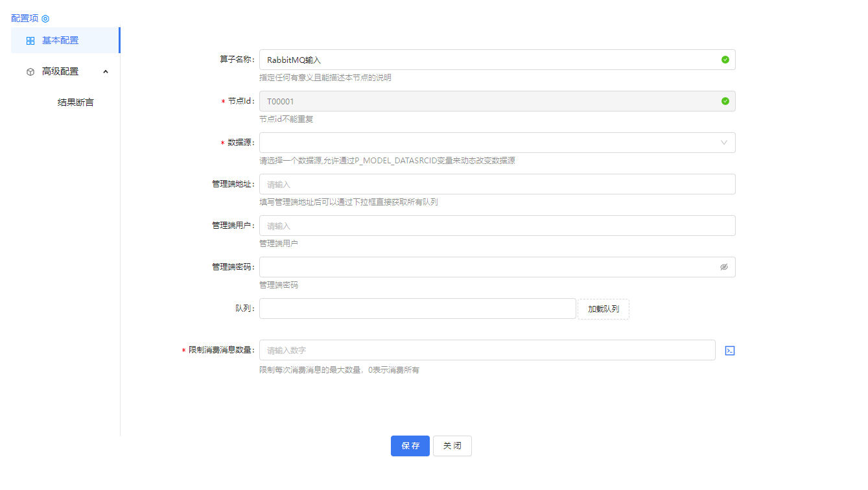
Task: Click the grid icon next to 基本配置
Action: pos(30,41)
